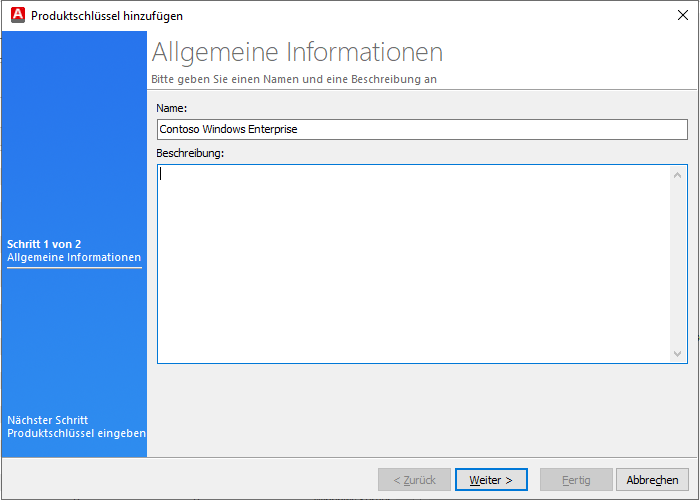The height and width of the screenshot is (500, 700).
Task: Click the Allgemeine Informationen heading
Action: 297,53
